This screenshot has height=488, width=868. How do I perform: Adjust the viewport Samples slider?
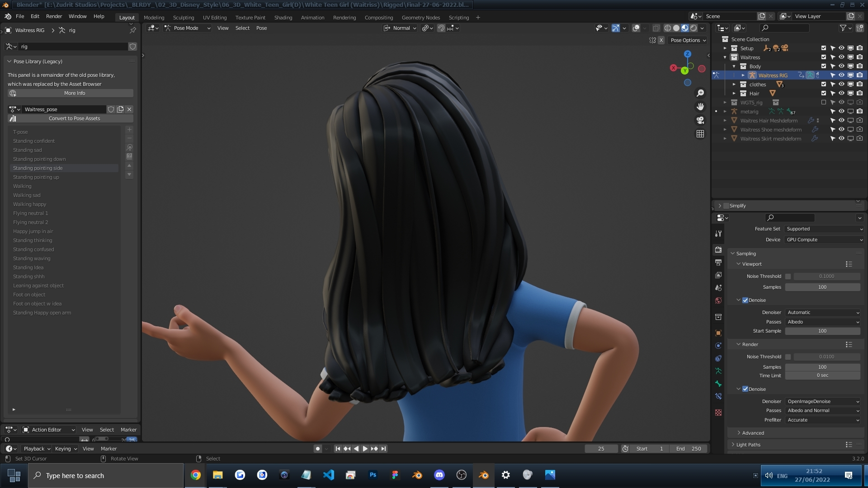(x=822, y=287)
